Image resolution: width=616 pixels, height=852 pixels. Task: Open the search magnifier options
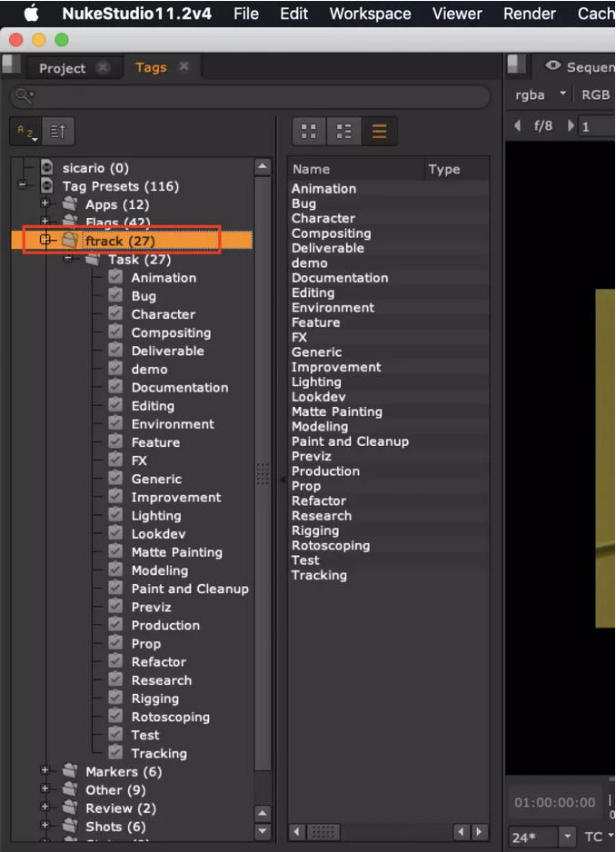[24, 96]
